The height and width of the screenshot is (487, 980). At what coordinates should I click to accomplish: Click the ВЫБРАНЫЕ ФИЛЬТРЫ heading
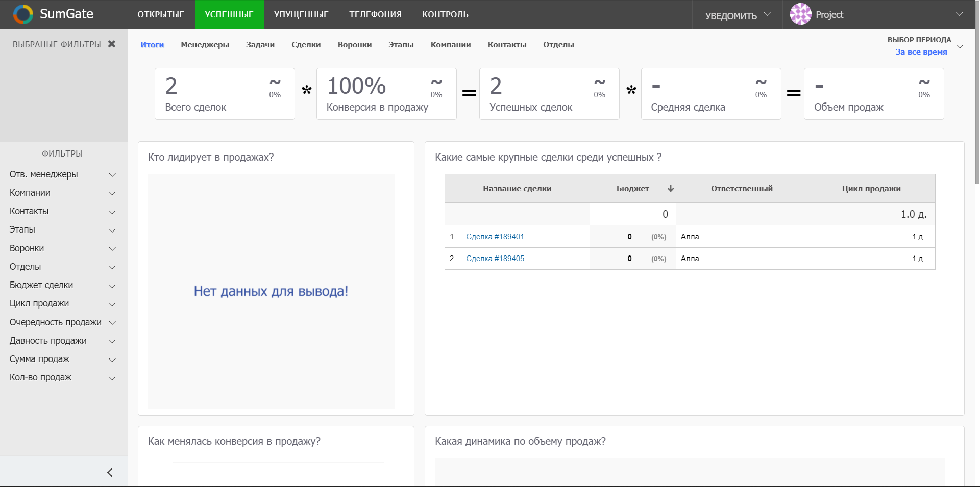57,44
